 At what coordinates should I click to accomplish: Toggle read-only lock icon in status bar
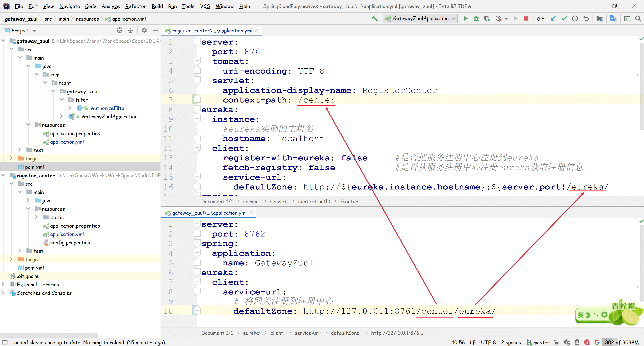coord(556,342)
